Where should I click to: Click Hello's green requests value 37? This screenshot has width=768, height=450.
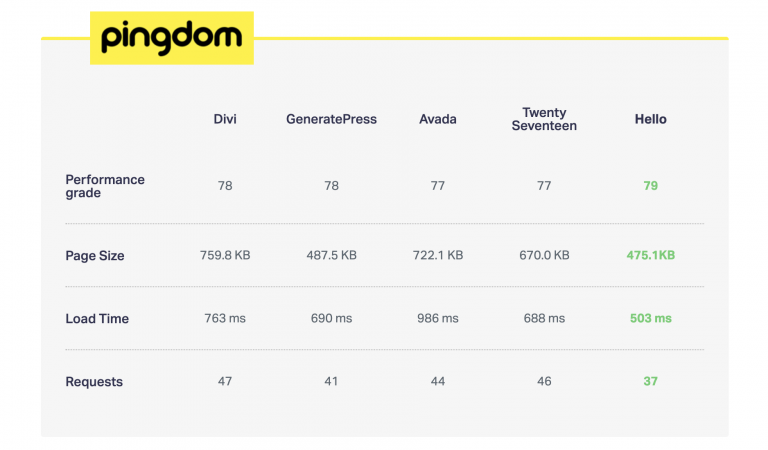(x=651, y=382)
